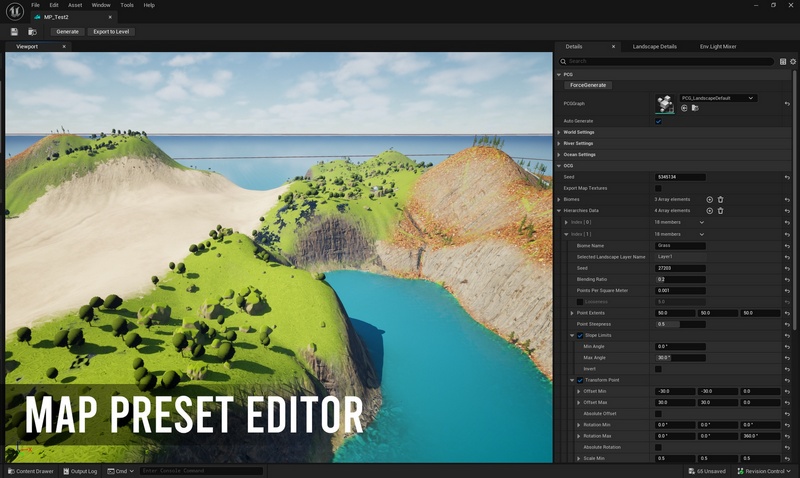Uncheck the Slope Limits checkbox

pos(580,335)
